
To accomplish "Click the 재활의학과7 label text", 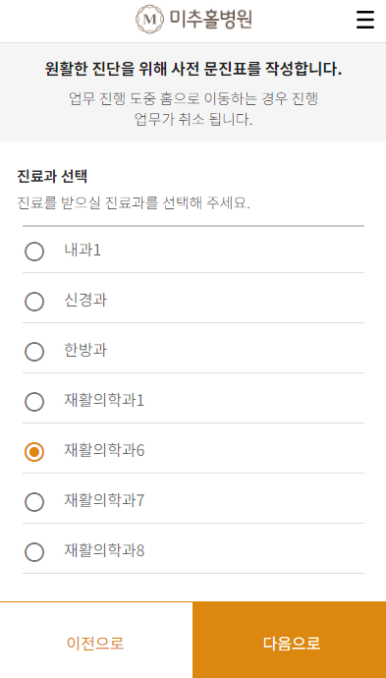I will click(104, 501).
